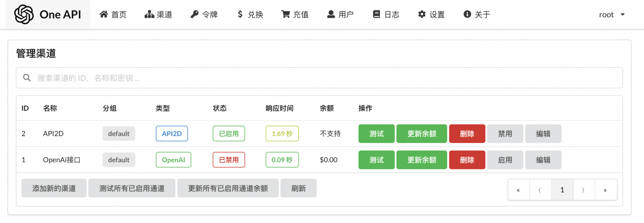Go to 充值 shopping cart icon
The image size is (644, 223).
click(286, 15)
